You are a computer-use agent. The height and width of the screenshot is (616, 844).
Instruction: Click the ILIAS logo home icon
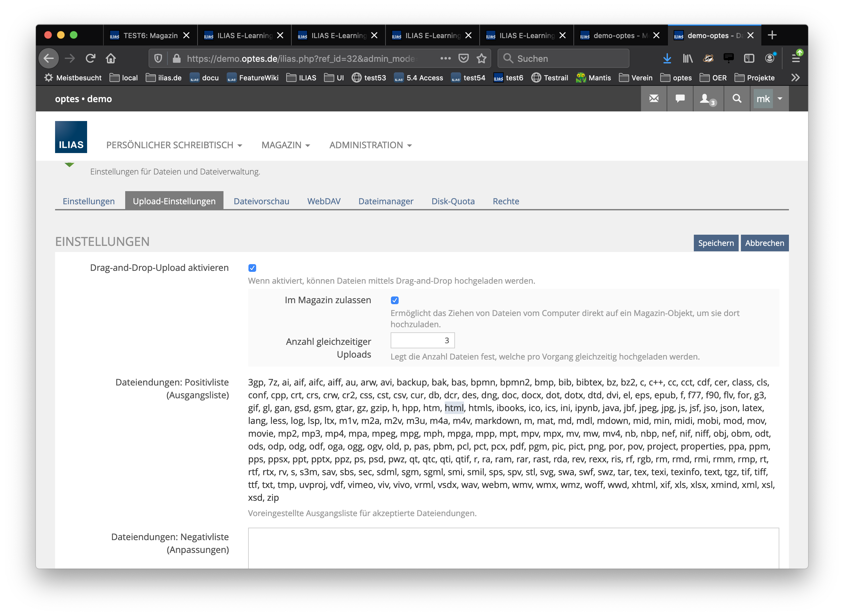71,137
